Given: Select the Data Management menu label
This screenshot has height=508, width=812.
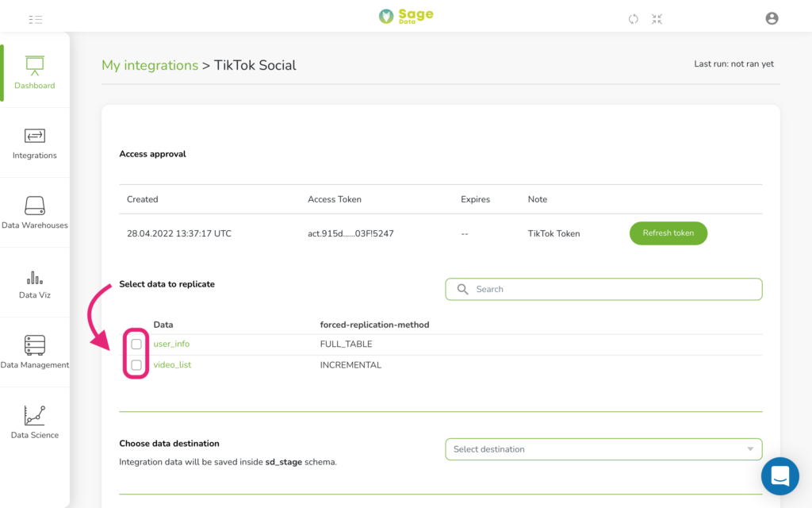Looking at the screenshot, I should click(x=35, y=365).
